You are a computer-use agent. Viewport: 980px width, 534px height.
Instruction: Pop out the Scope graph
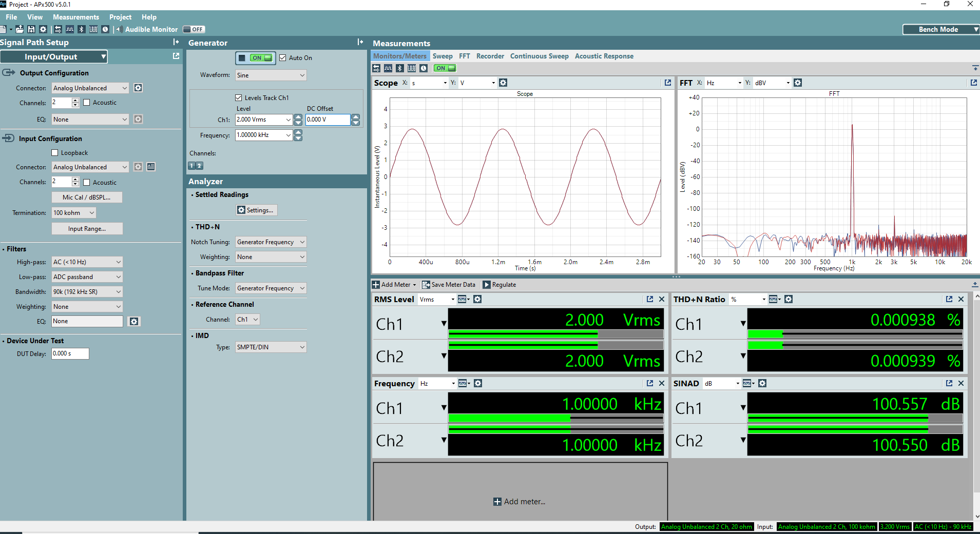point(668,83)
